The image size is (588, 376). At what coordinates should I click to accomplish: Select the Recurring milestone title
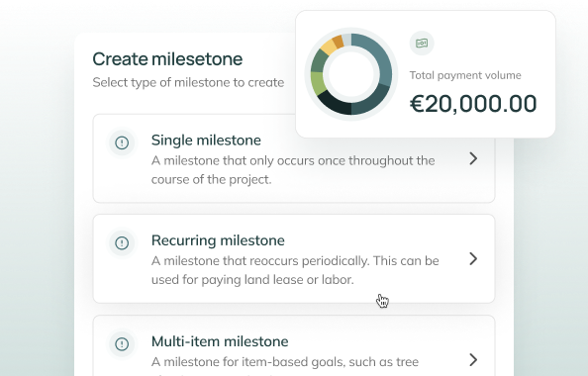tap(218, 240)
